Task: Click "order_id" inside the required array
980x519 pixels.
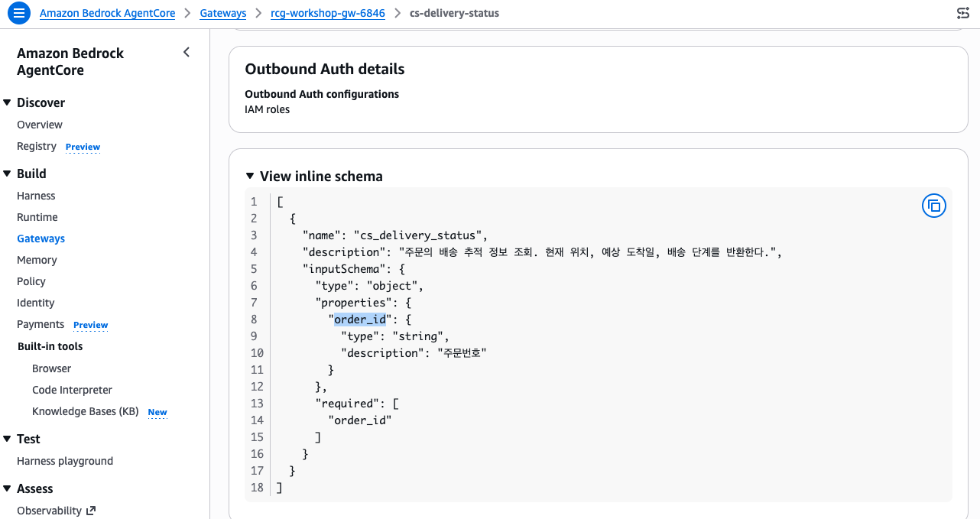Action: (360, 420)
